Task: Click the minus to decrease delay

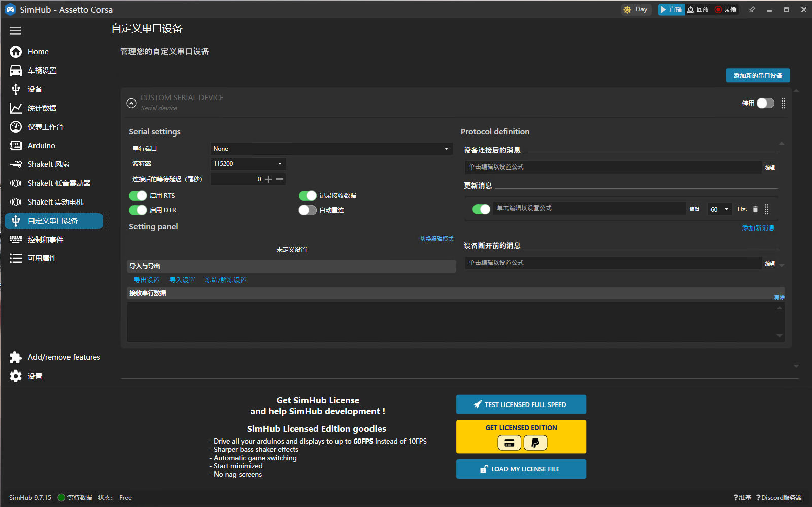Action: pos(280,179)
